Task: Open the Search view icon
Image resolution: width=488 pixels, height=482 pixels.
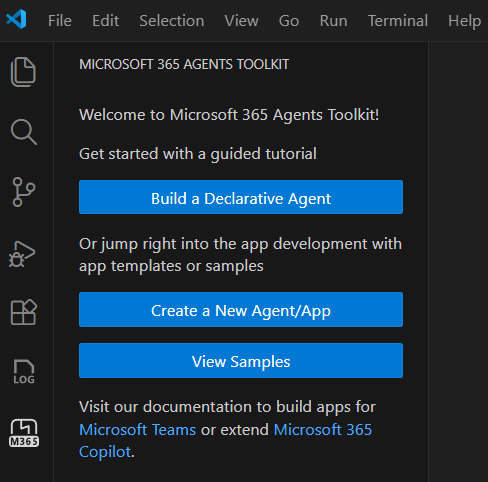Action: pyautogui.click(x=24, y=132)
